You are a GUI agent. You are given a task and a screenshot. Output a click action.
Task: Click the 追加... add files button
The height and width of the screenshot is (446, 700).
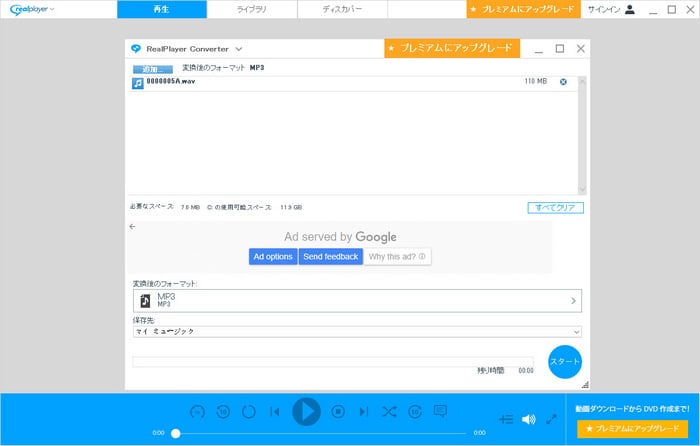tap(153, 69)
